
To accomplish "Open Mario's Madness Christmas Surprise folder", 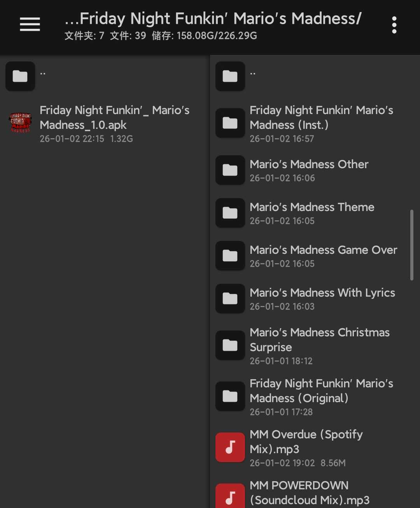I will coord(319,339).
